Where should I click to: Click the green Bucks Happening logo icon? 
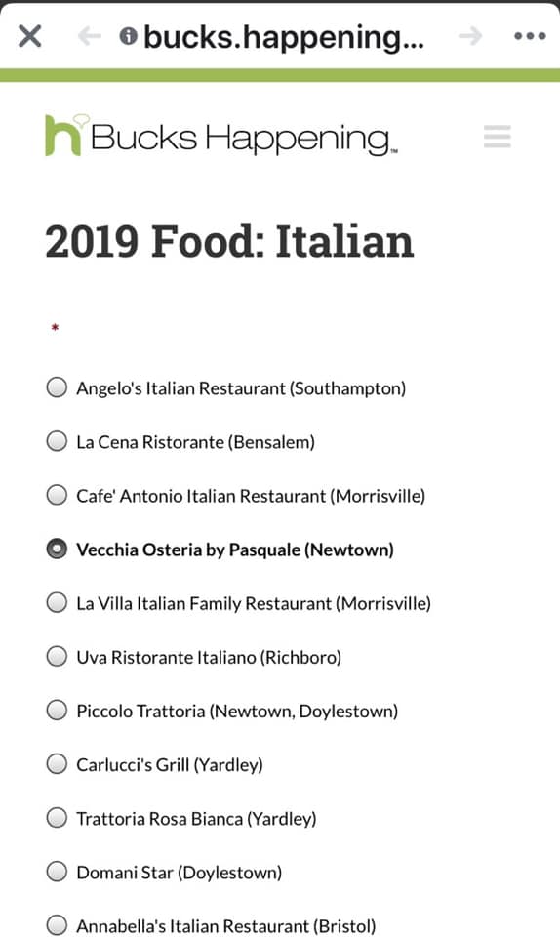65,136
